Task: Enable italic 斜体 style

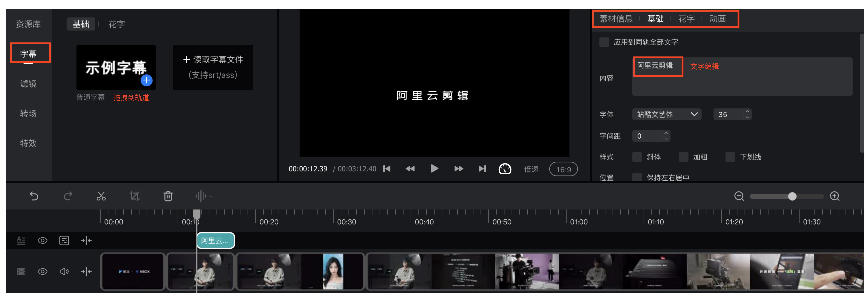Action: click(637, 157)
